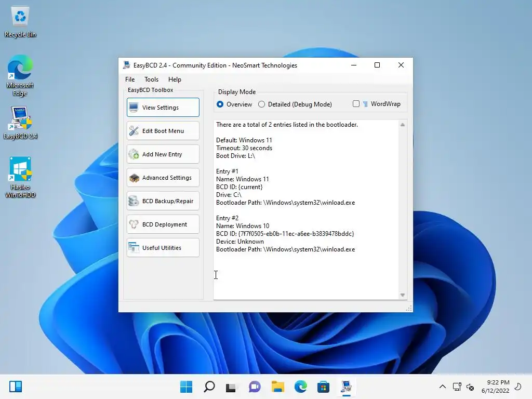The width and height of the screenshot is (532, 399).
Task: Show hidden tray icons chevron
Action: pos(443,387)
